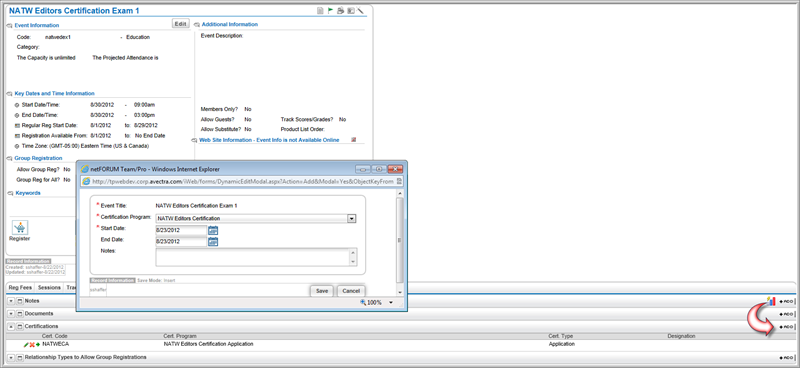Click the ADD icon on the Certifications bar

(786, 327)
